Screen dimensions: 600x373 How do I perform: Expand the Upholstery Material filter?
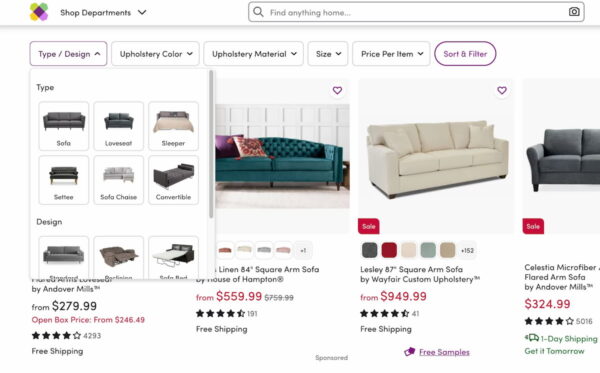[x=254, y=54]
